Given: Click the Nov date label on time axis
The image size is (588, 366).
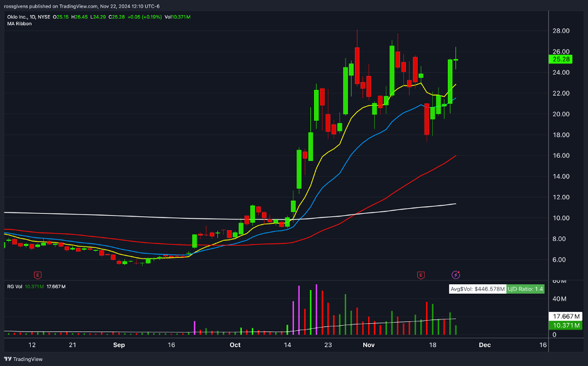Looking at the screenshot, I should 369,345.
